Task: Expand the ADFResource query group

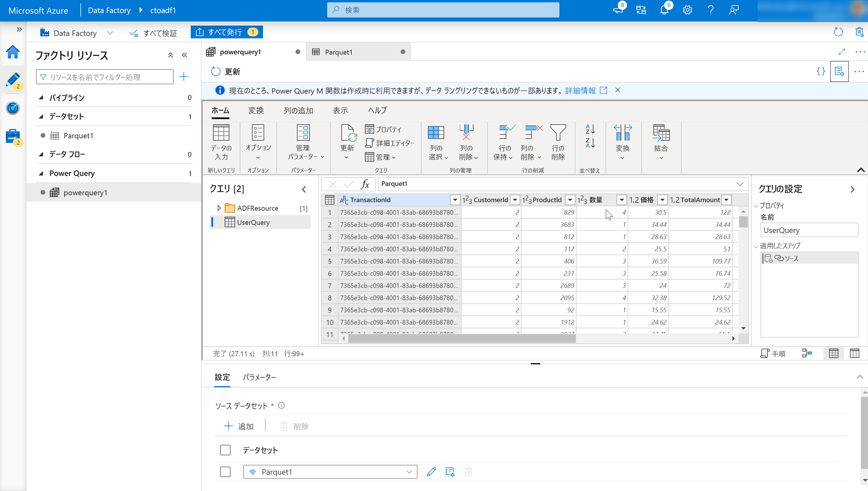Action: [219, 208]
